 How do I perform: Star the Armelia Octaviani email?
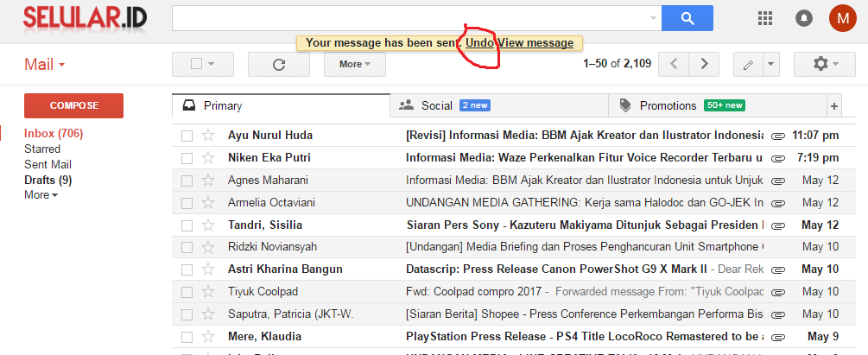pos(208,203)
